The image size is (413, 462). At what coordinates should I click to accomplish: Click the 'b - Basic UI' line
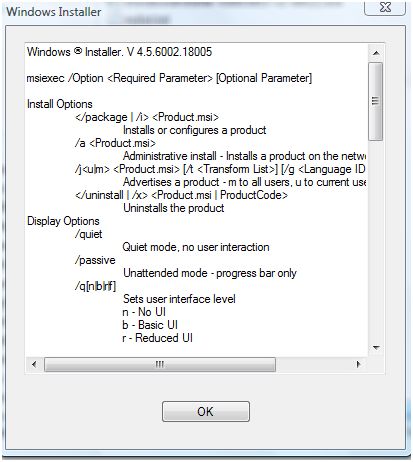(150, 325)
